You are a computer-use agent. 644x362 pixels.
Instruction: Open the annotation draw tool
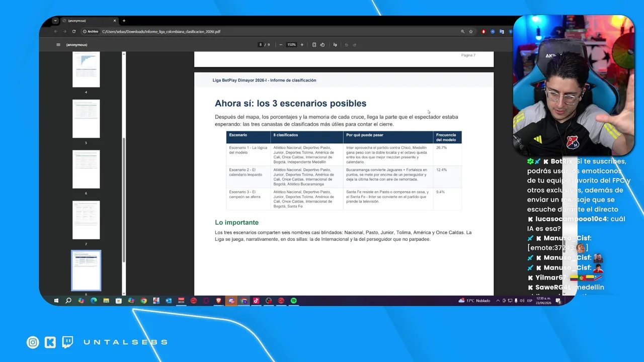(335, 45)
